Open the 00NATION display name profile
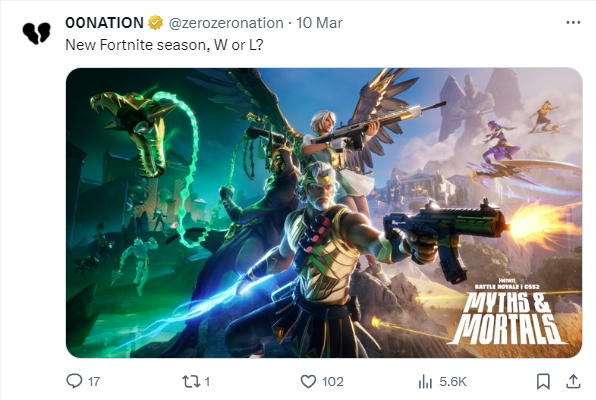 tap(104, 23)
